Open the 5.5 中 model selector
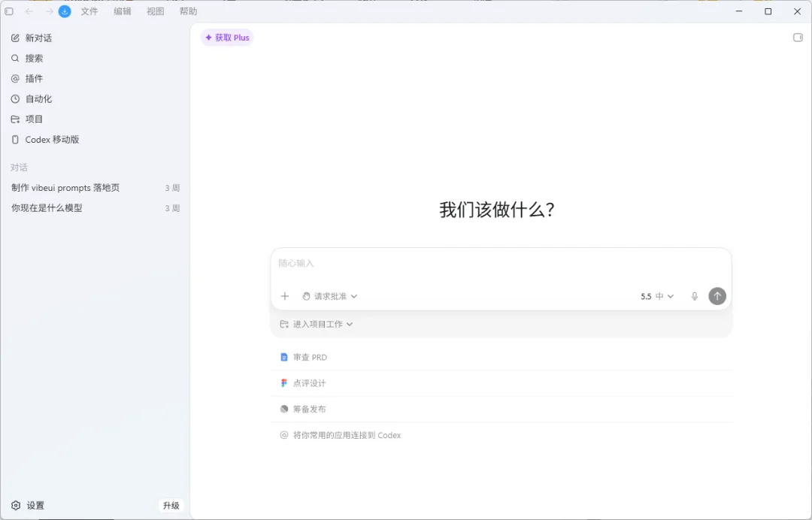This screenshot has height=520, width=812. click(x=657, y=296)
